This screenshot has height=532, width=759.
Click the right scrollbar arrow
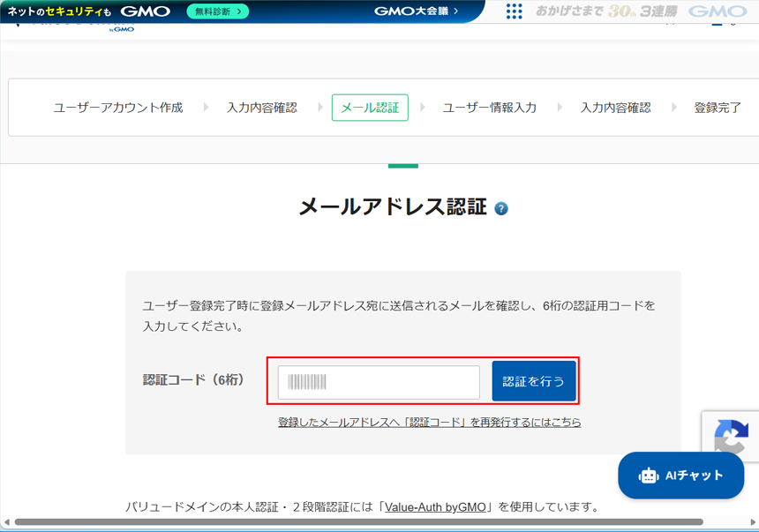[x=753, y=521]
